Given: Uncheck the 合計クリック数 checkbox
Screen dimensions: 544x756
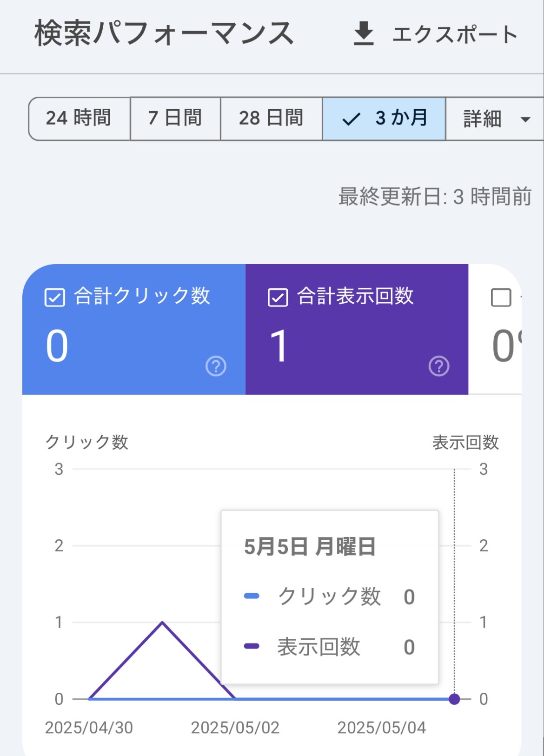Looking at the screenshot, I should tap(54, 298).
